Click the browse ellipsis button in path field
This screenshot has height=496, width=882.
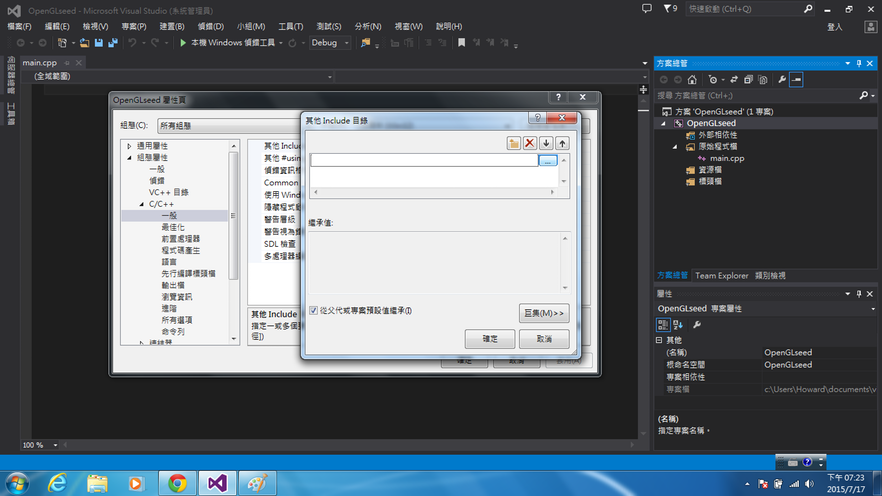[x=548, y=160]
